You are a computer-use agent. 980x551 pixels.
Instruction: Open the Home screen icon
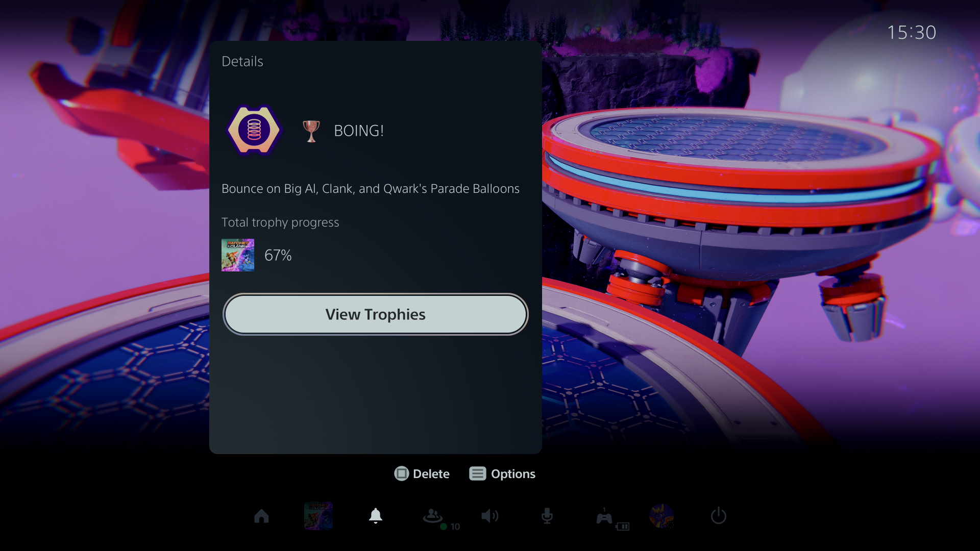click(x=261, y=516)
